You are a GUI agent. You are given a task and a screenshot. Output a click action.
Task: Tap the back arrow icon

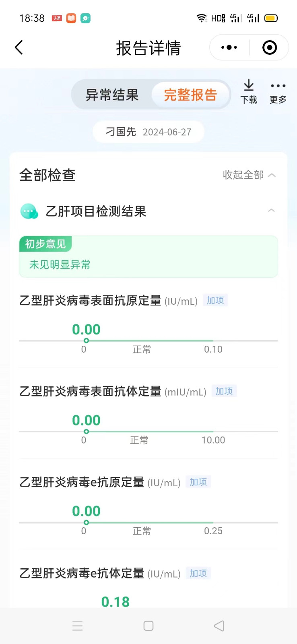[19, 47]
